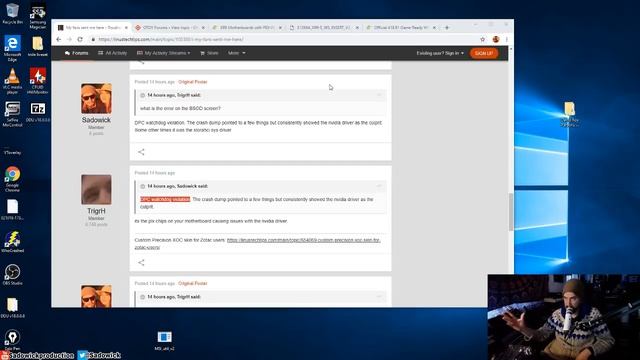The image size is (640, 360).
Task: Click the browser Back arrow
Action: coord(59,39)
